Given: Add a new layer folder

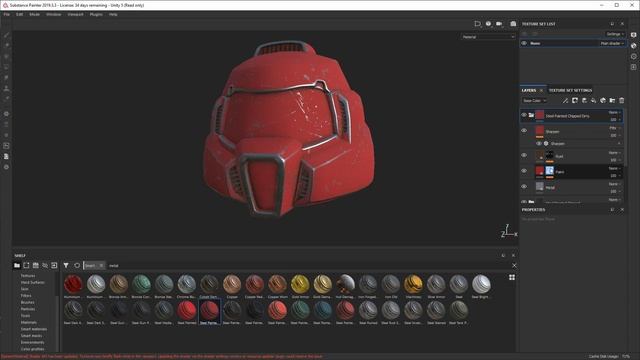Looking at the screenshot, I should click(612, 100).
